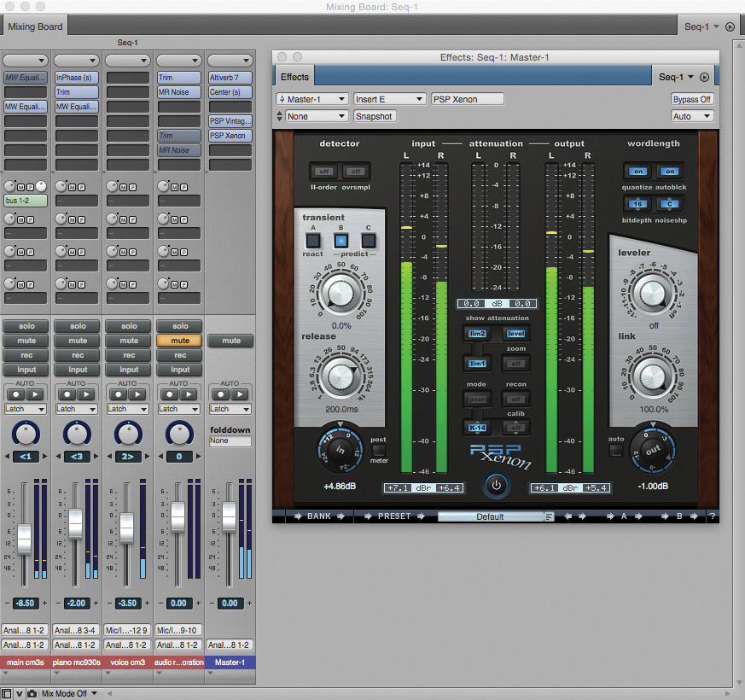Click the left arrow beside pan value <1

(7, 456)
